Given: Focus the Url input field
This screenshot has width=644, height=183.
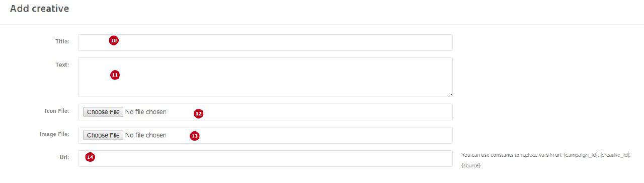Looking at the screenshot, I should (x=265, y=158).
